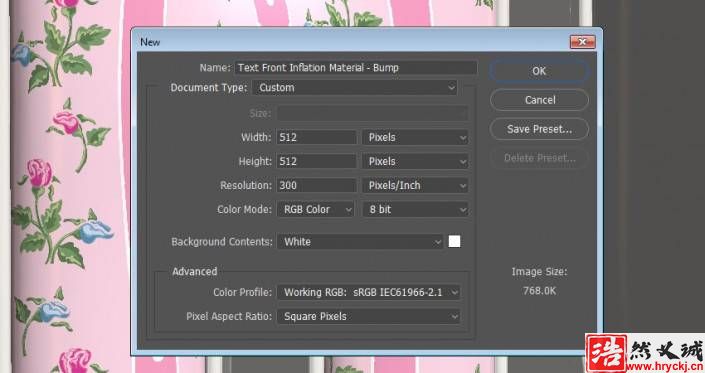
Task: Click the New dialog title text
Action: tap(150, 42)
